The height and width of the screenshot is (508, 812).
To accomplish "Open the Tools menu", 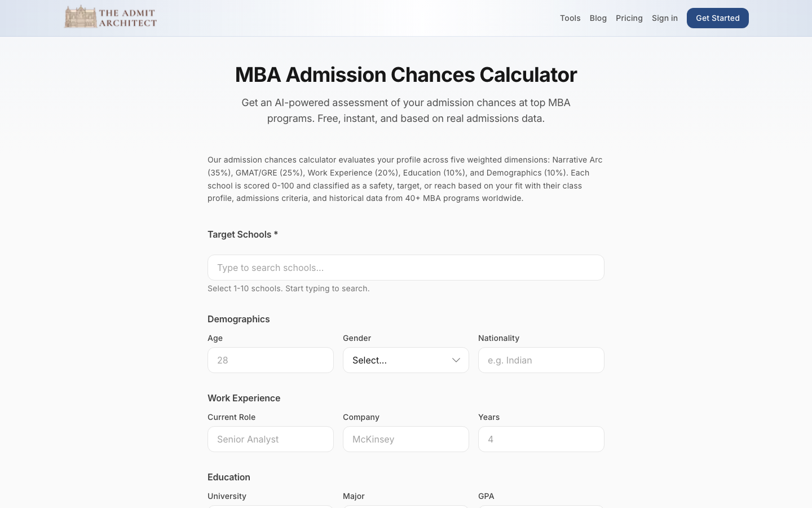I will [570, 18].
